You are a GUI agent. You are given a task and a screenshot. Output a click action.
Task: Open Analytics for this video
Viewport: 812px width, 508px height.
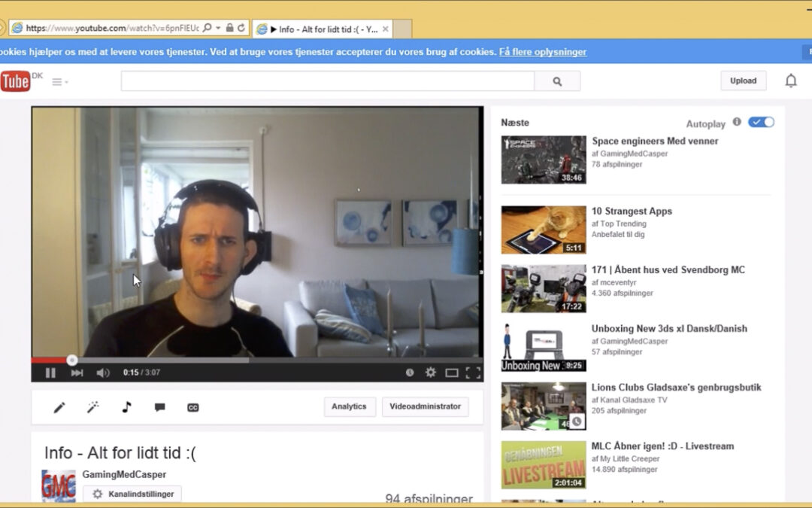point(349,406)
